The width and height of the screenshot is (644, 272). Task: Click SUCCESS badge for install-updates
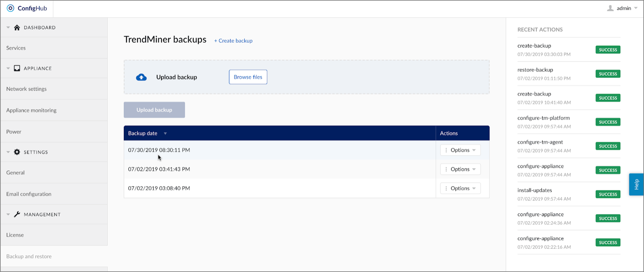[x=608, y=194]
